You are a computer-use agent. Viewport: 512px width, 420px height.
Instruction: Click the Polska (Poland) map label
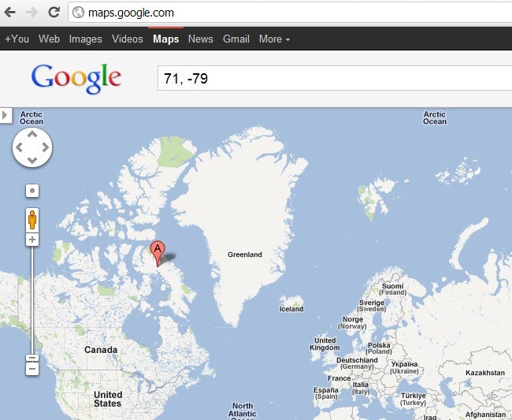379,348
